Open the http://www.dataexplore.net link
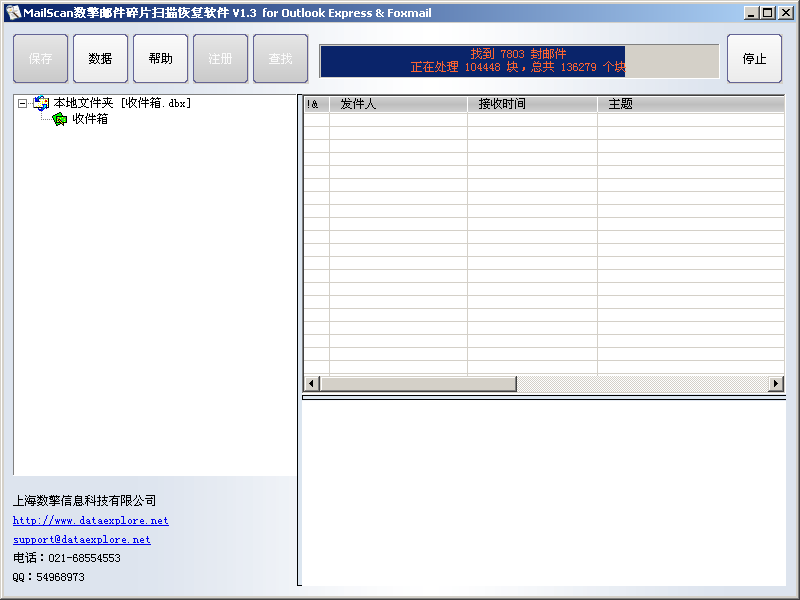This screenshot has width=800, height=600. (x=91, y=520)
